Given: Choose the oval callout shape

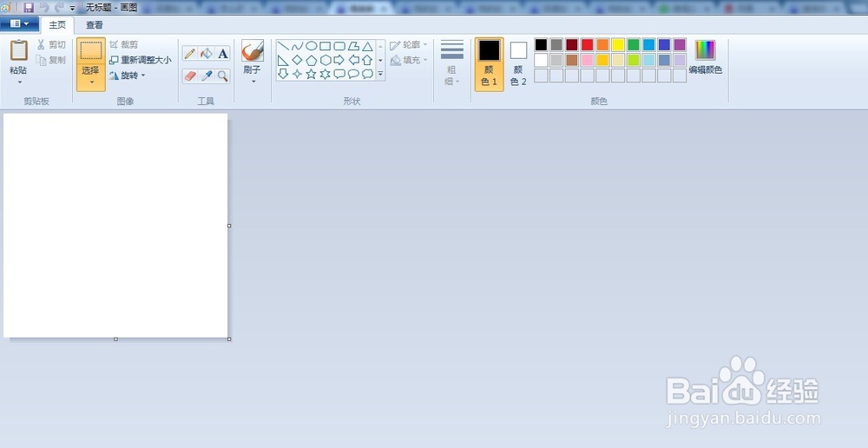Looking at the screenshot, I should (x=354, y=74).
